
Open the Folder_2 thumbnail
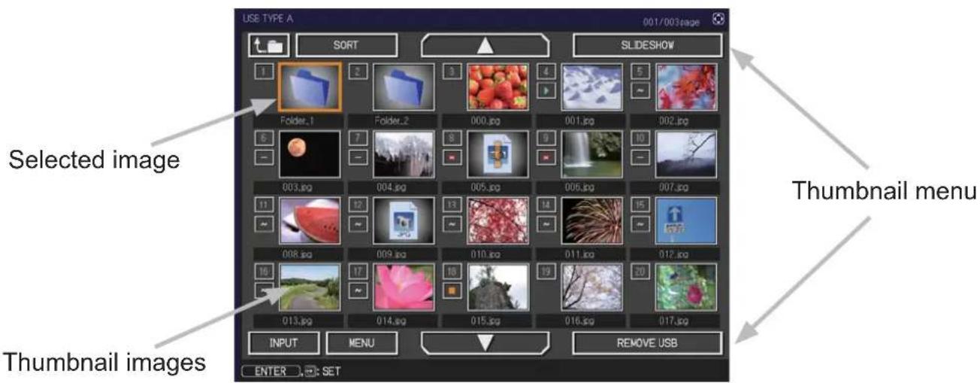[x=404, y=87]
